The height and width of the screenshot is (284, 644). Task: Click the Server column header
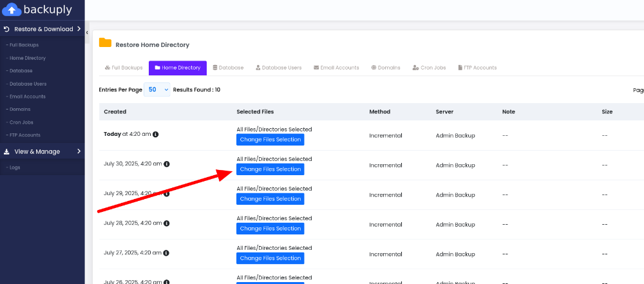445,112
